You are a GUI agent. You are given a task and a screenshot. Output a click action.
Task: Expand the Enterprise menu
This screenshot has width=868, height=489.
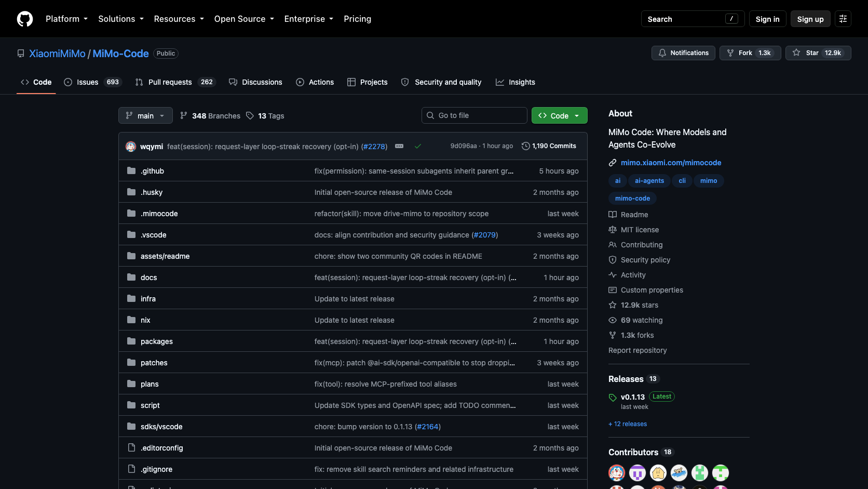(x=309, y=19)
